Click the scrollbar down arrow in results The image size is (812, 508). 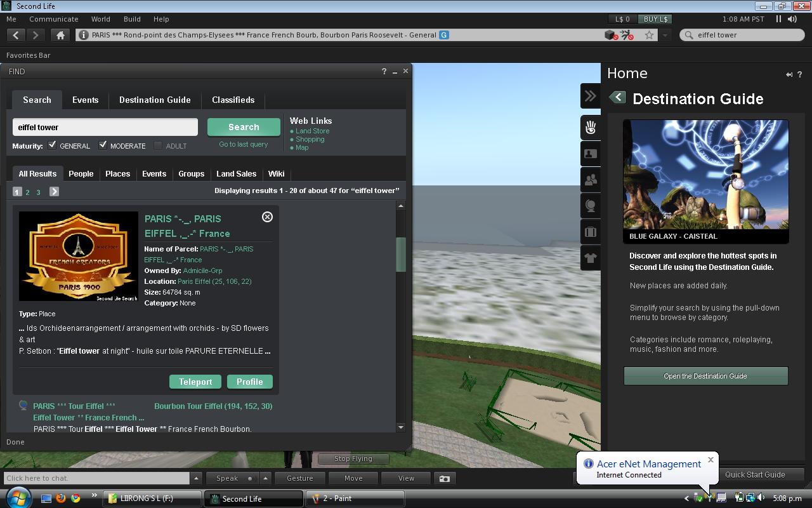[400, 427]
